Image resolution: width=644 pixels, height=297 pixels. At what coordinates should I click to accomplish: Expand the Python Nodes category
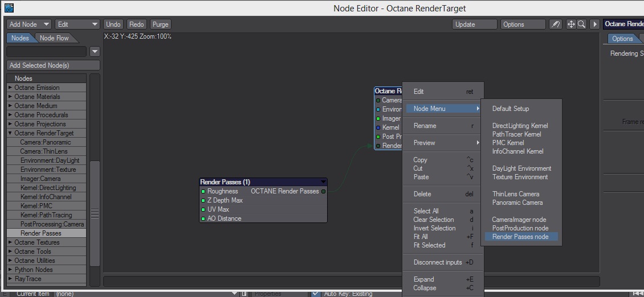(x=10, y=270)
